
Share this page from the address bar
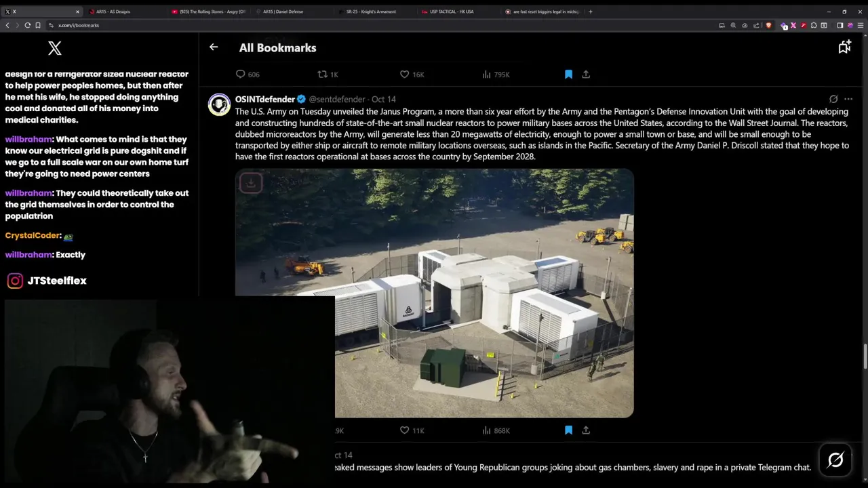(x=756, y=25)
